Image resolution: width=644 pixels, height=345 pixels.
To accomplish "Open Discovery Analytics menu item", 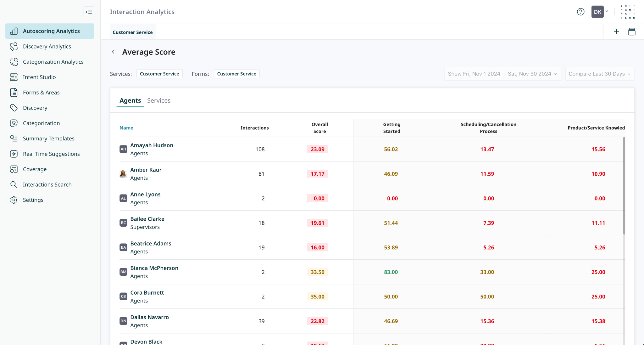I will click(50, 47).
